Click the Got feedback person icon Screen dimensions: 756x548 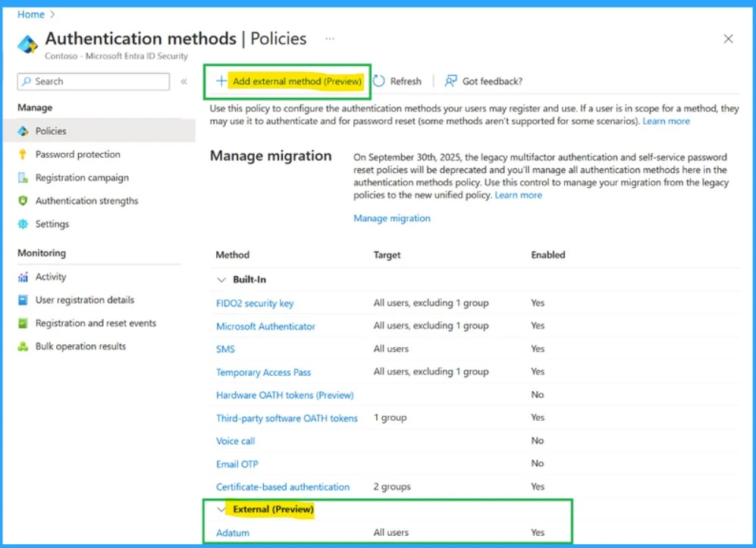click(451, 81)
